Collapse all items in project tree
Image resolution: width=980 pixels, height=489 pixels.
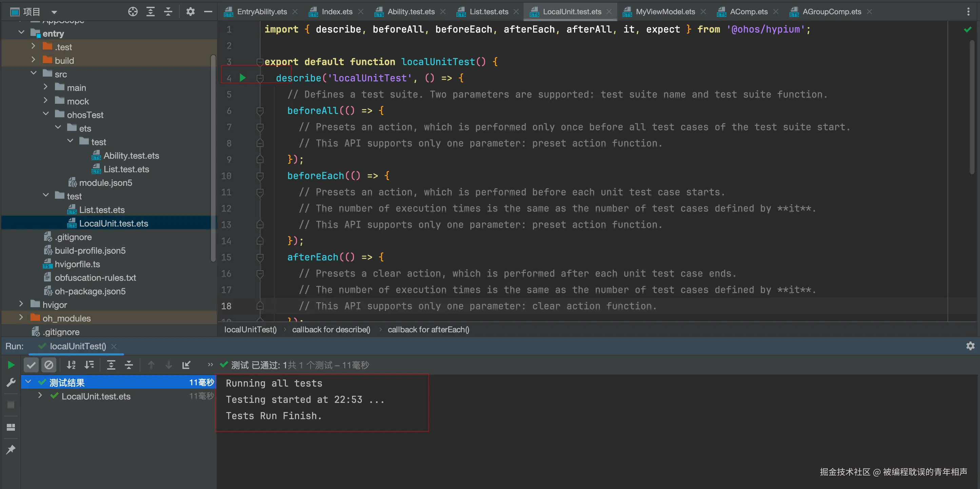[168, 12]
